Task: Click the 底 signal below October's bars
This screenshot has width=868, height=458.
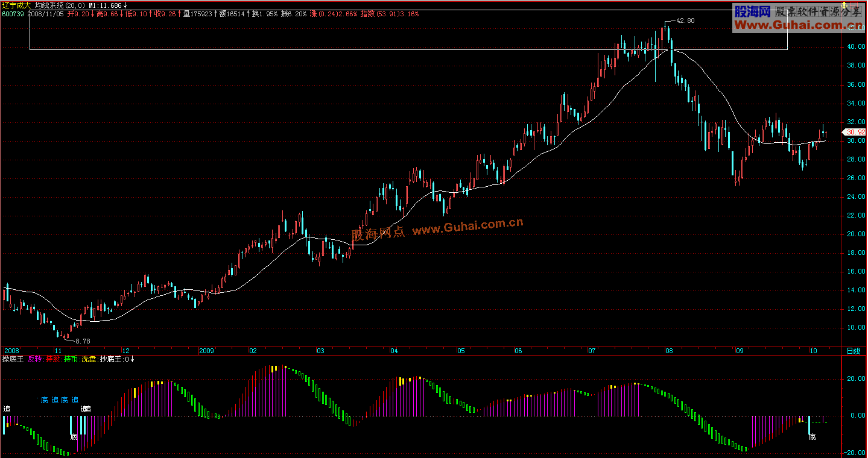Action: pos(812,437)
